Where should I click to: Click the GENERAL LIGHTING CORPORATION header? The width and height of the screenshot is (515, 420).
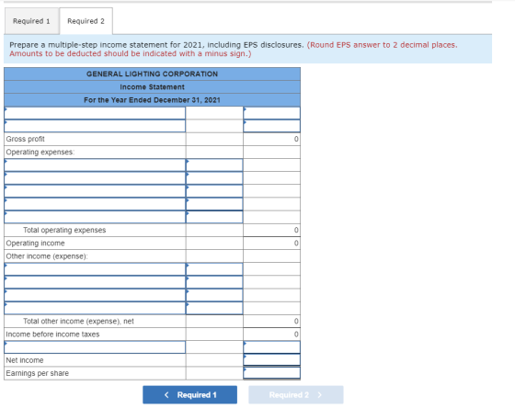(152, 74)
